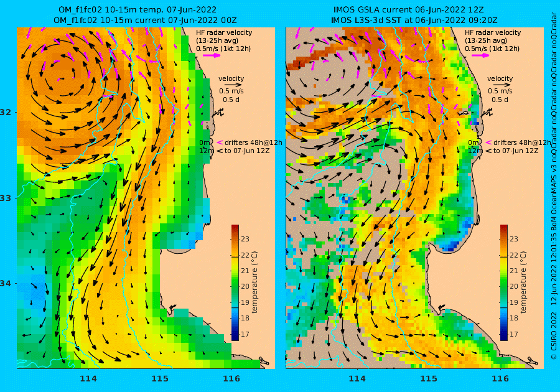Click the magenta drifter marker beside 0m on model map
The width and height of the screenshot is (560, 392).
pyautogui.click(x=220, y=142)
